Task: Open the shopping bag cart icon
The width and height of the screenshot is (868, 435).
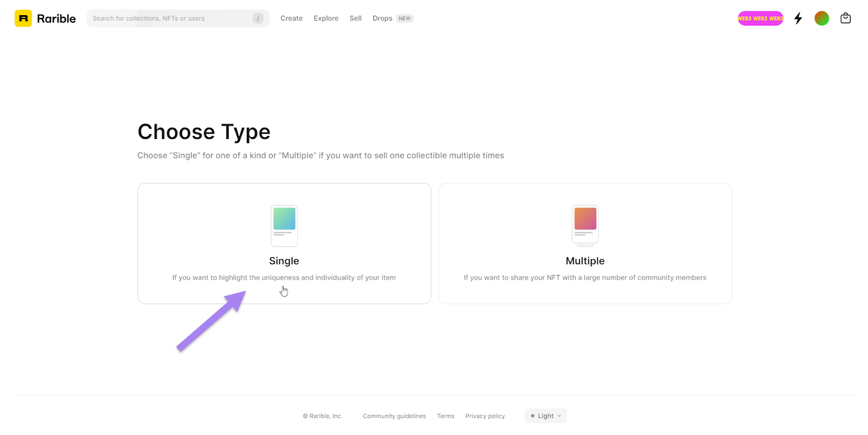Action: click(x=845, y=18)
